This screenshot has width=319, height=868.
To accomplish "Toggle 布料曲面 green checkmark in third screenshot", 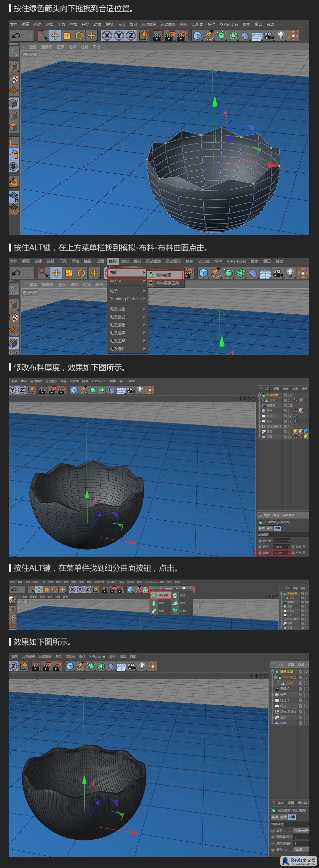I will pyautogui.click(x=291, y=395).
